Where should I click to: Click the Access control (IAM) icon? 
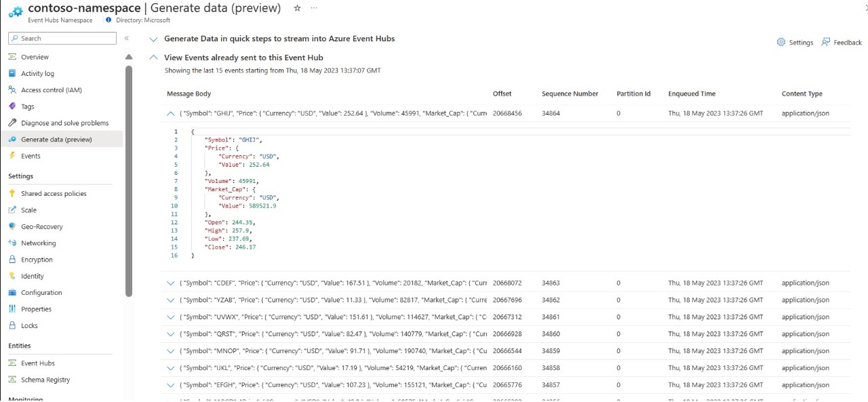tap(12, 89)
